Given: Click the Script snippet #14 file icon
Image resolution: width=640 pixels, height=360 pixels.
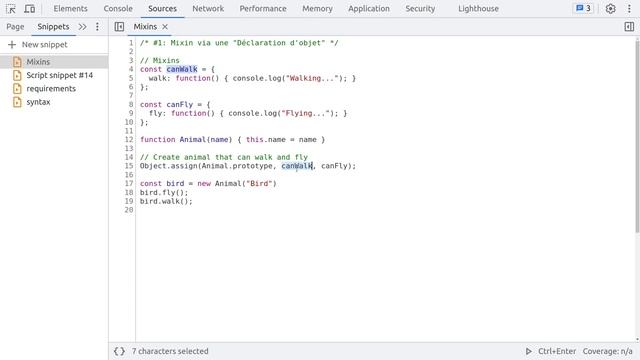Looking at the screenshot, I should (17, 75).
